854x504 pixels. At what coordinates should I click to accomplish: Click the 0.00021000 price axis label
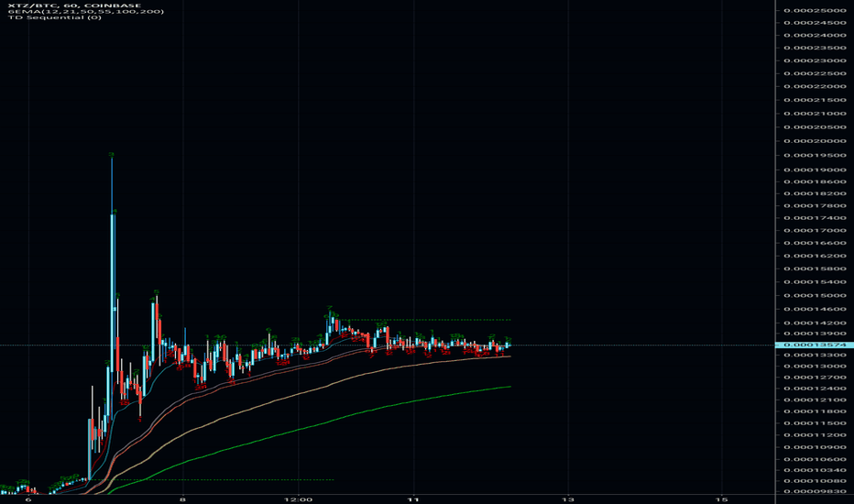point(815,114)
